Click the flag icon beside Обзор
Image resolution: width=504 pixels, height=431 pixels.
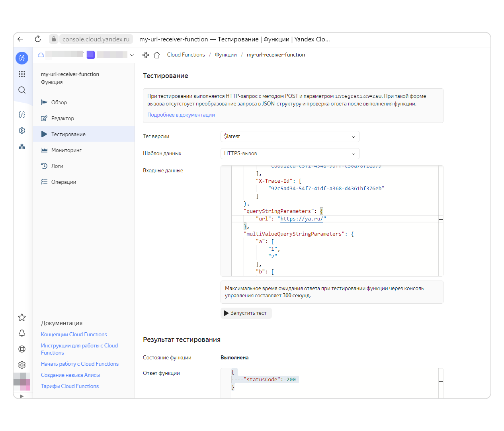(44, 102)
